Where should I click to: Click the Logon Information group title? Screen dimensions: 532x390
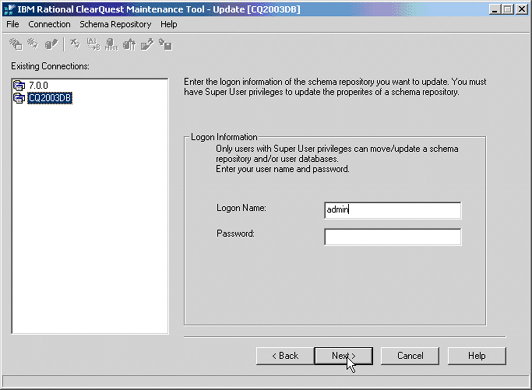coord(224,137)
